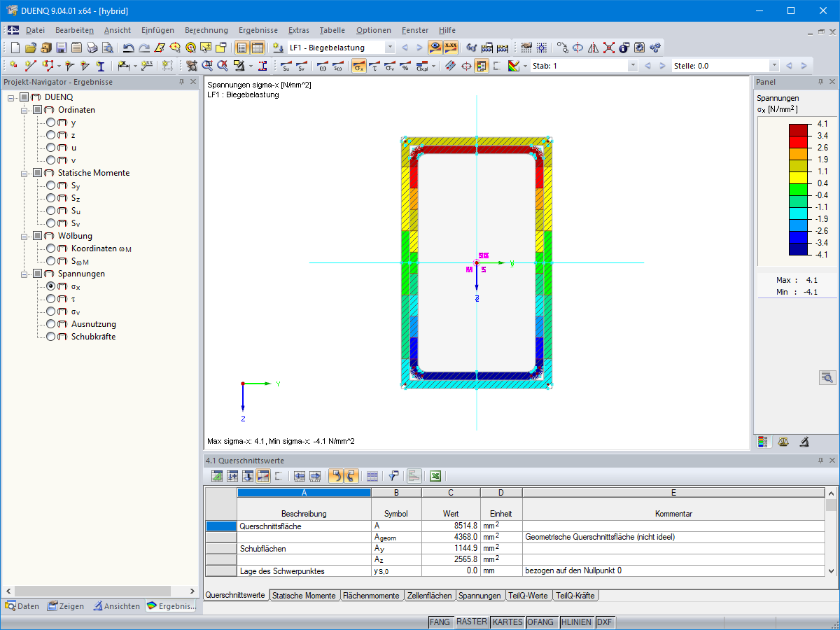This screenshot has width=840, height=630.
Task: Toggle the x.xx result values icon
Action: coord(451,48)
